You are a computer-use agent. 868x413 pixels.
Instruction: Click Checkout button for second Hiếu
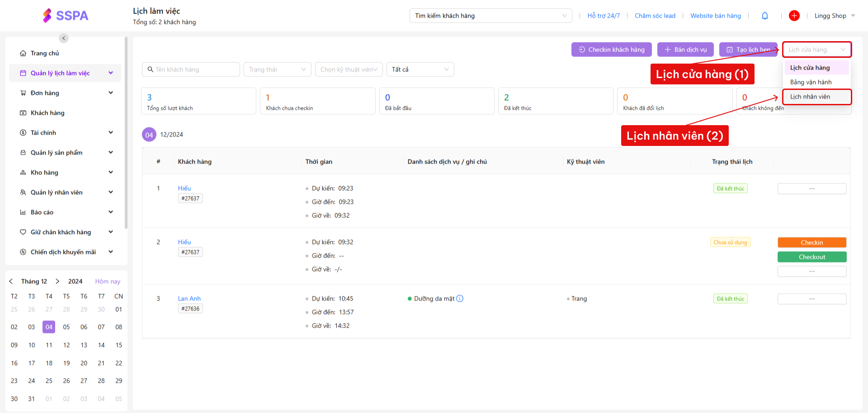pos(812,257)
